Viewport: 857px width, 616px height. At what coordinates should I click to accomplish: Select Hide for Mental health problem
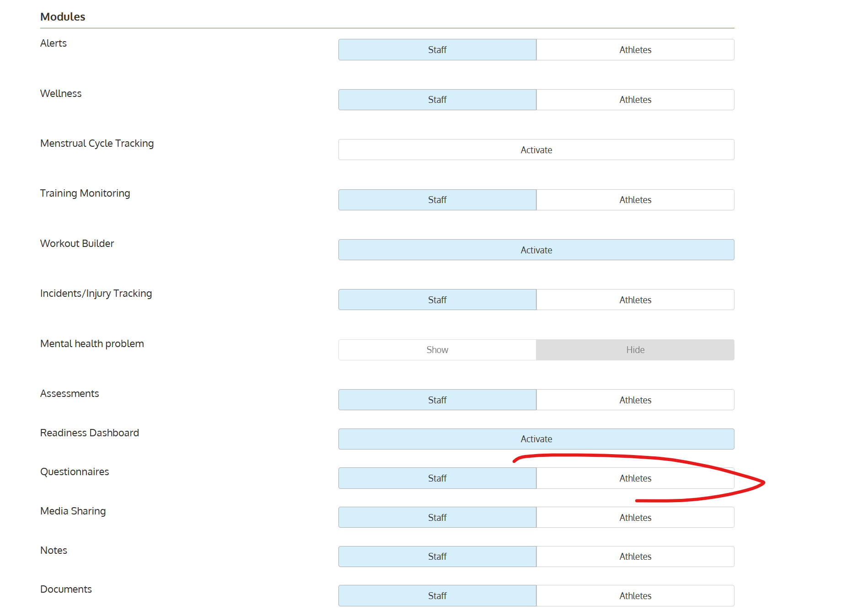[x=635, y=350]
